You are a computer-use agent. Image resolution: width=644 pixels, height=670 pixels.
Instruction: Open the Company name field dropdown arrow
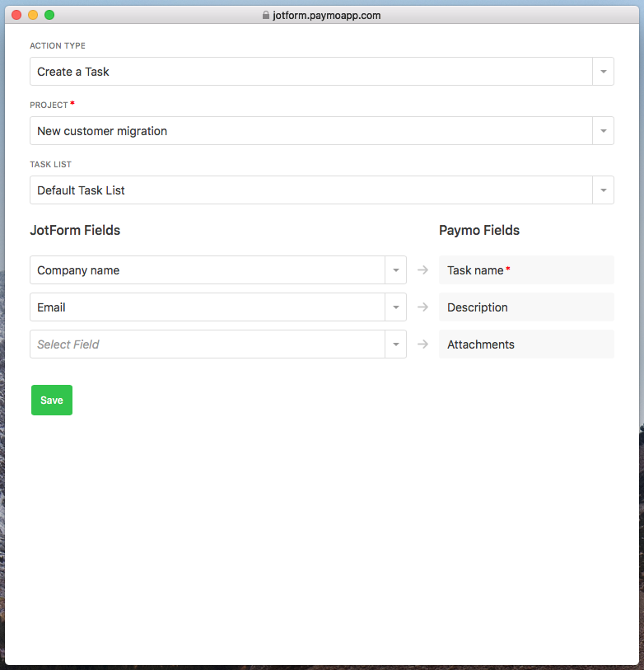(x=395, y=270)
